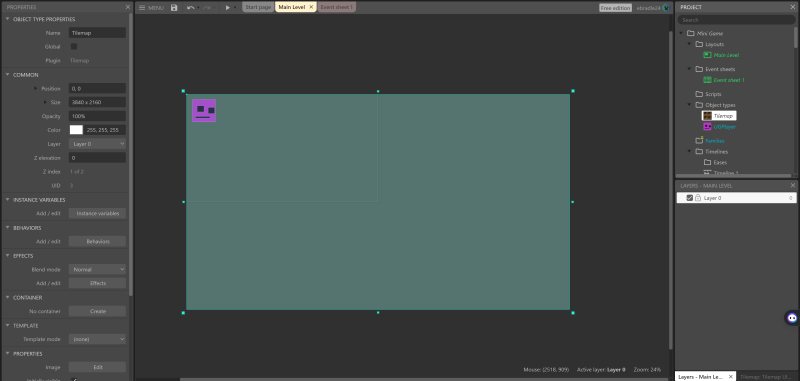
Task: Click the white Color swatch
Action: (x=76, y=130)
